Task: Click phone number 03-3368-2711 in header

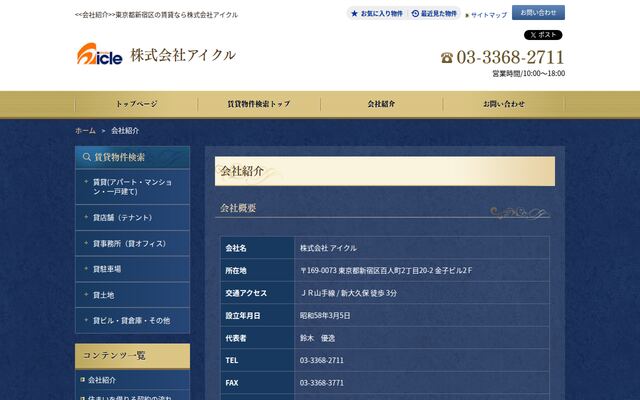Action: coord(510,57)
